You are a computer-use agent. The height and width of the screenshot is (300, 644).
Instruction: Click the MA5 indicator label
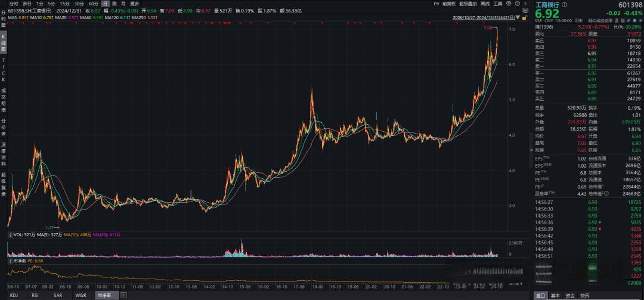pyautogui.click(x=13, y=18)
